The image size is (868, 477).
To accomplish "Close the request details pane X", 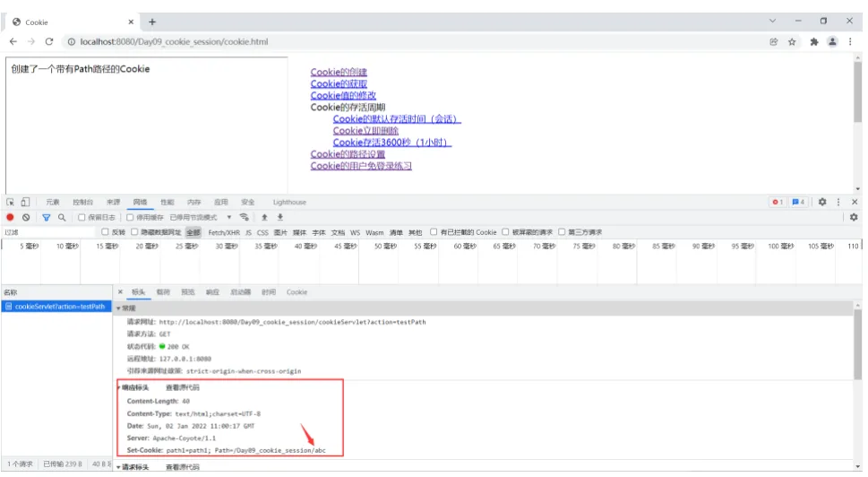I will point(120,292).
